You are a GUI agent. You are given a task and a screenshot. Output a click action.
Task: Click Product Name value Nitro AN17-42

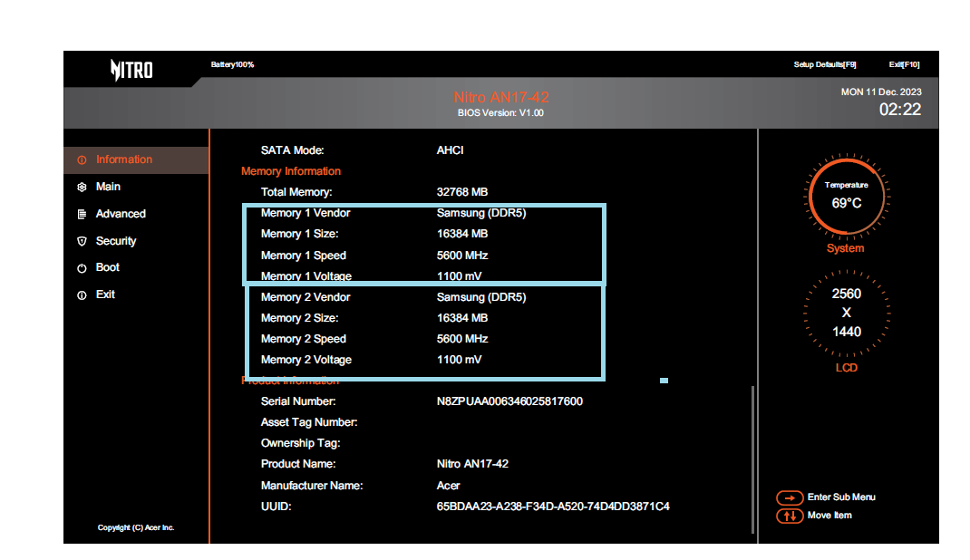pyautogui.click(x=472, y=464)
